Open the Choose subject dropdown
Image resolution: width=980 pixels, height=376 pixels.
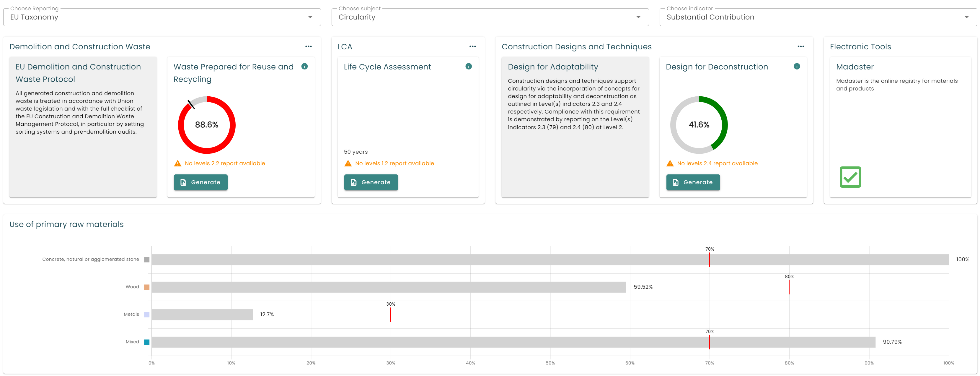[x=490, y=17]
